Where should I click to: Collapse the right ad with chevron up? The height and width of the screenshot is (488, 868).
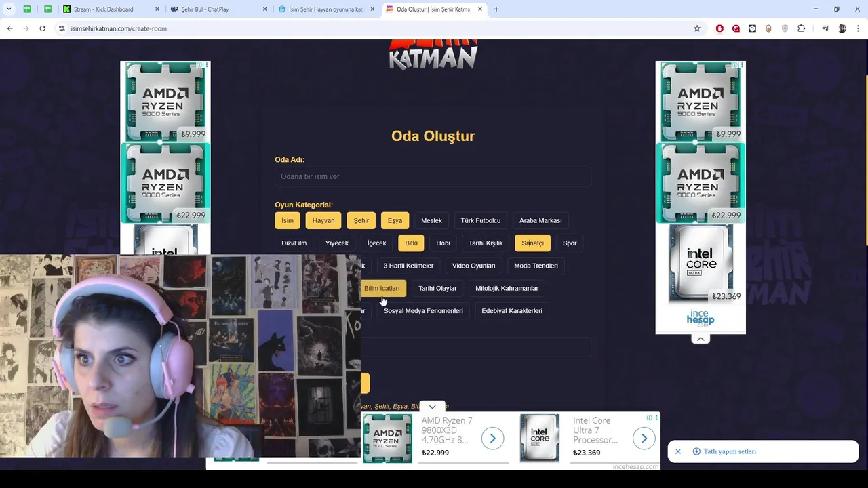pyautogui.click(x=701, y=339)
